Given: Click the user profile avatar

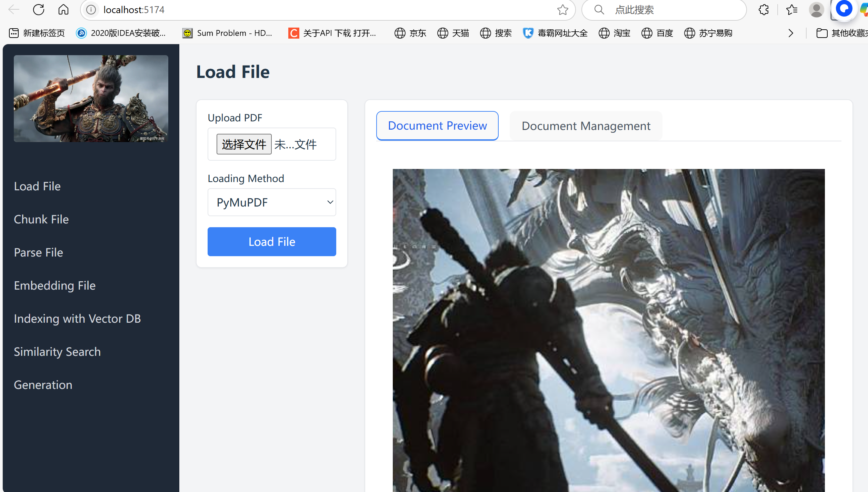Looking at the screenshot, I should [x=816, y=10].
